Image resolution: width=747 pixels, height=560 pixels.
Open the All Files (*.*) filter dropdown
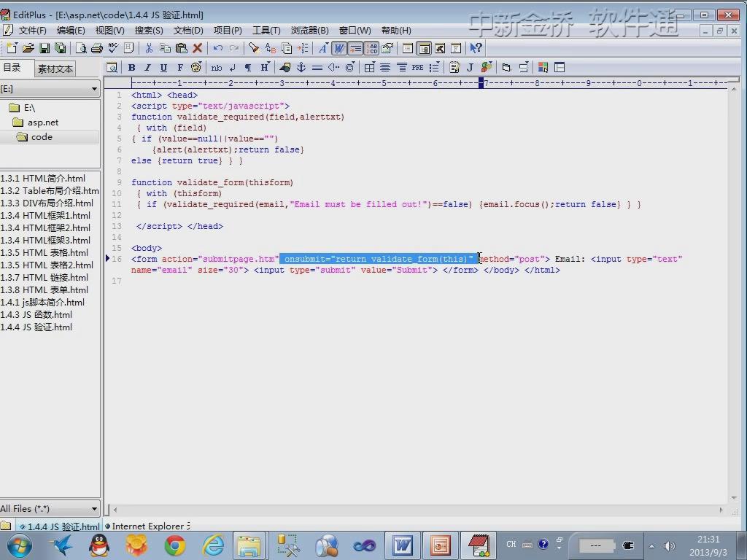[x=94, y=508]
